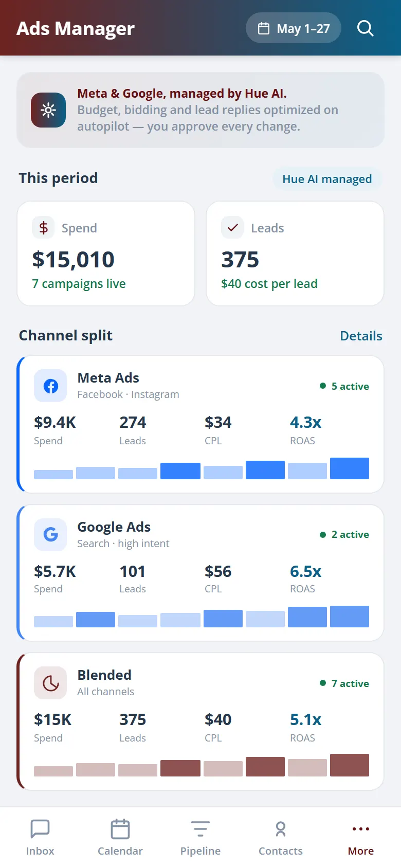Open the May 1–27 date range picker
Screen dimensions: 401x868
[x=294, y=28]
